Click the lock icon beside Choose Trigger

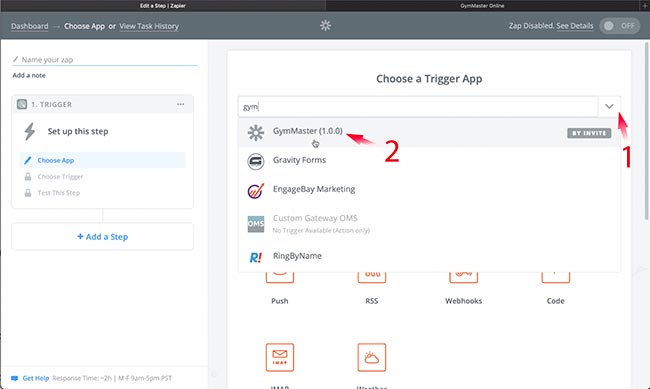click(x=28, y=177)
